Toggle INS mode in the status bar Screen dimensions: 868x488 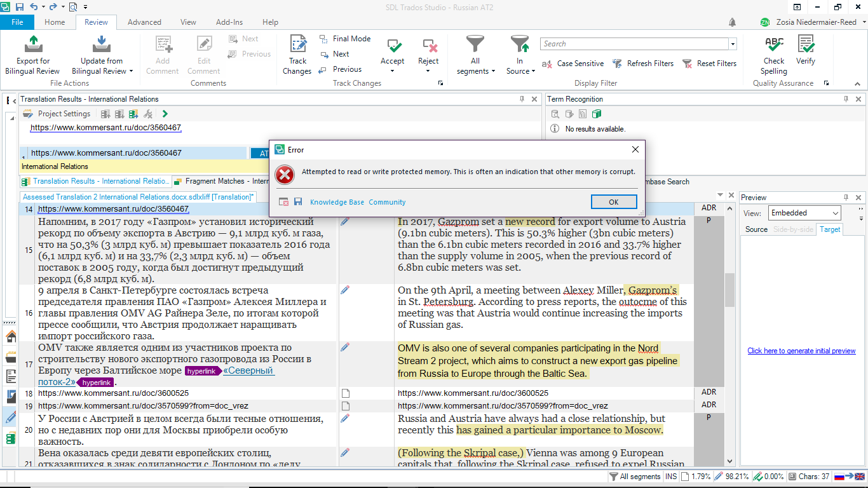671,477
